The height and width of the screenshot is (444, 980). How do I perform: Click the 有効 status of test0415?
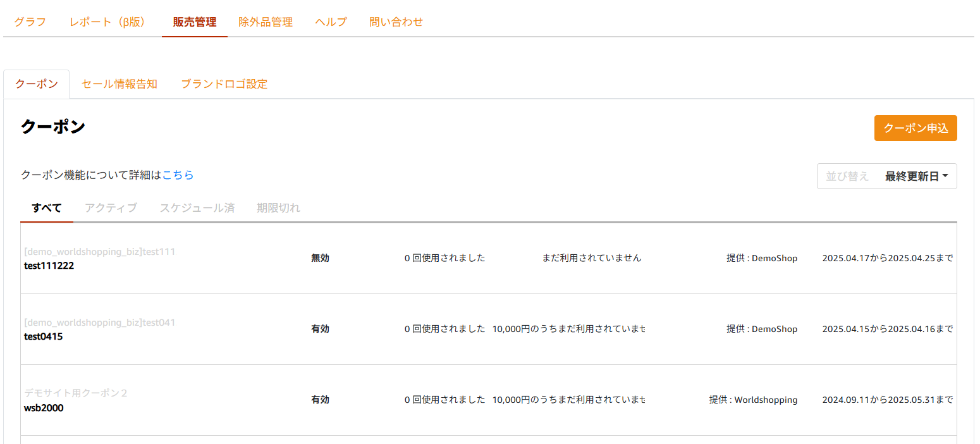click(x=320, y=329)
